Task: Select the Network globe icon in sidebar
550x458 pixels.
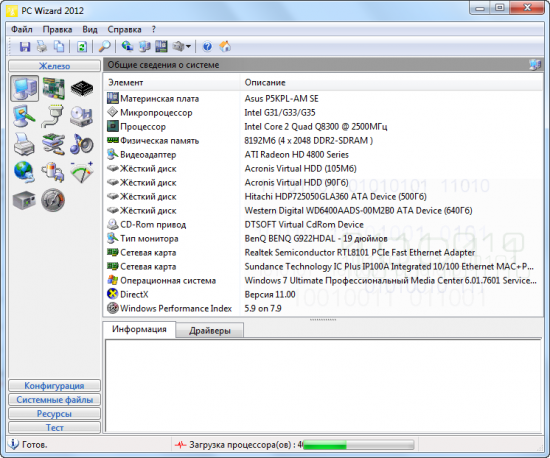Action: (x=24, y=172)
